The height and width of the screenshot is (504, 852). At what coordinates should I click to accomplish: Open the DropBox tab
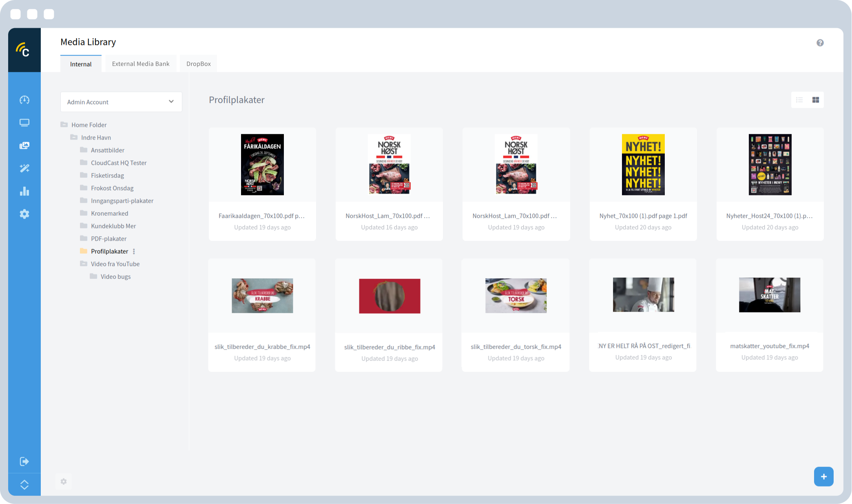[x=198, y=64]
